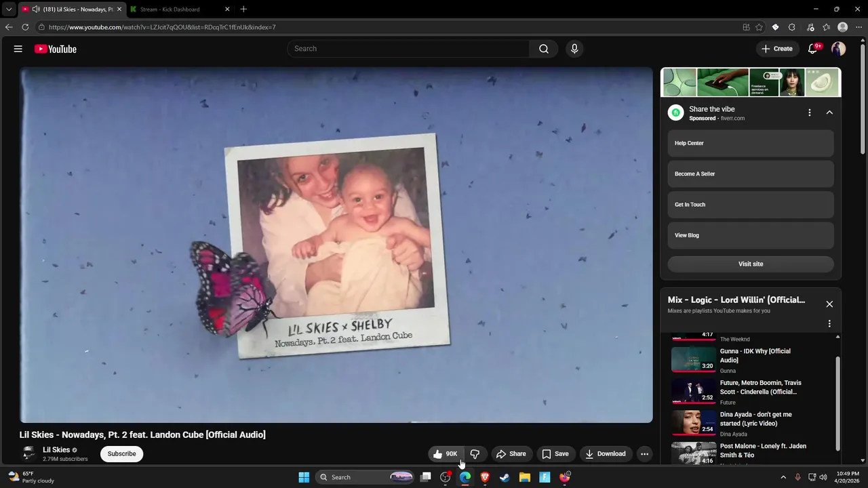
Task: Click View Blog ad link
Action: tap(751, 235)
